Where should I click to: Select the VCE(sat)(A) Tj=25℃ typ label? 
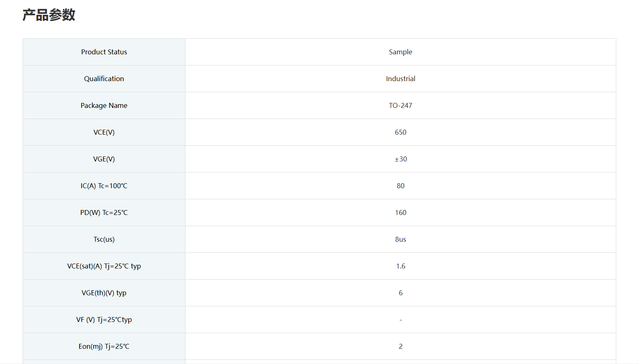click(x=104, y=266)
